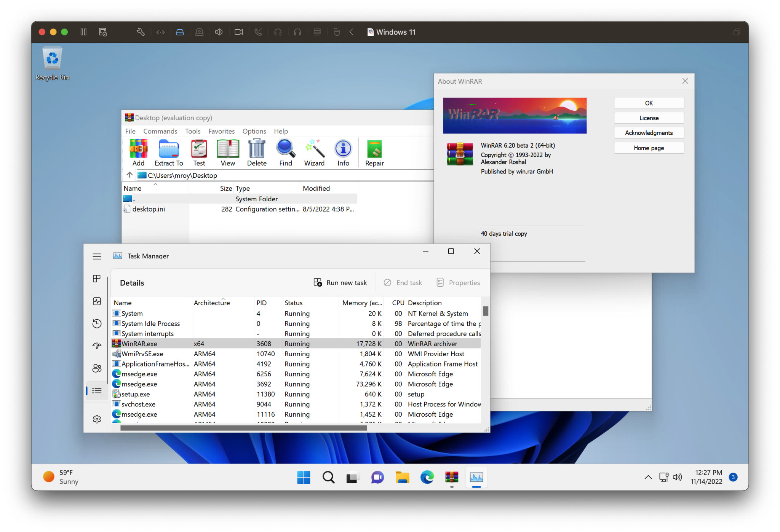Image resolution: width=780 pixels, height=532 pixels.
Task: Click the Parallels pause VM icon
Action: (83, 32)
